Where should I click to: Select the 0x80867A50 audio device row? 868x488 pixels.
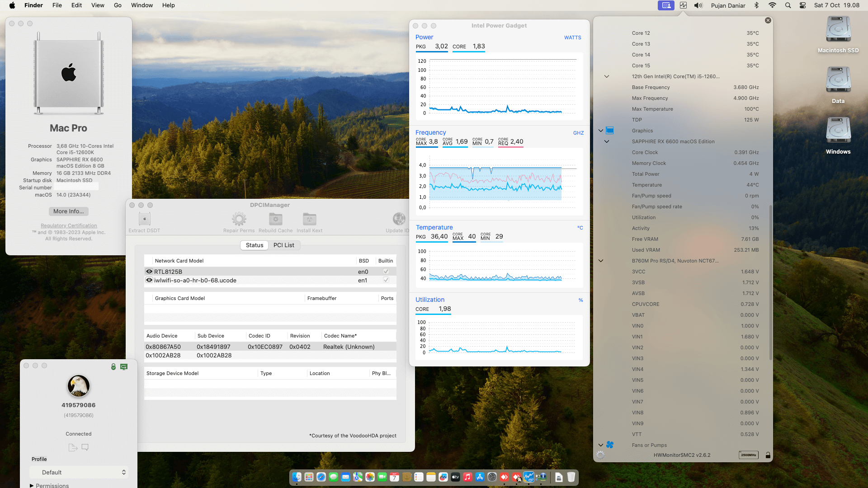click(x=270, y=347)
